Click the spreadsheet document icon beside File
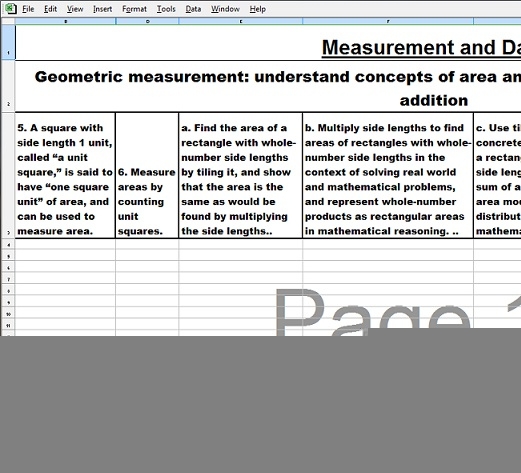The height and width of the screenshot is (473, 521). pos(11,9)
